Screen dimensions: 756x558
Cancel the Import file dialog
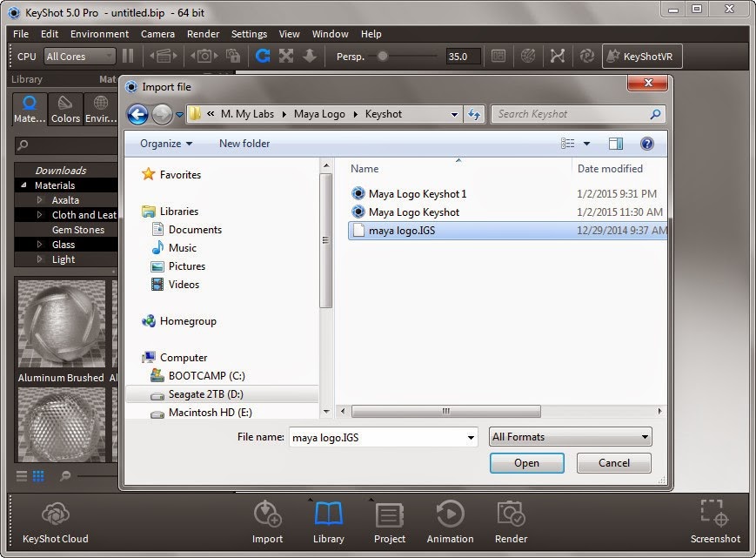[614, 463]
